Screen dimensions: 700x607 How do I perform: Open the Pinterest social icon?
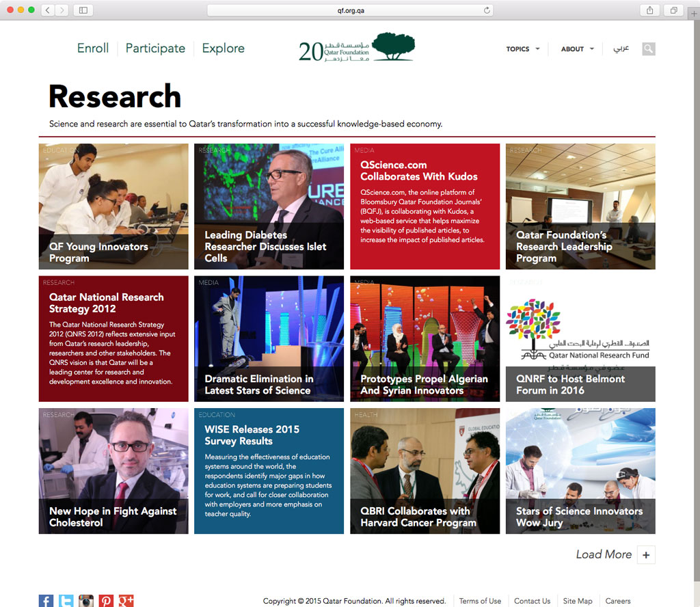point(106,601)
